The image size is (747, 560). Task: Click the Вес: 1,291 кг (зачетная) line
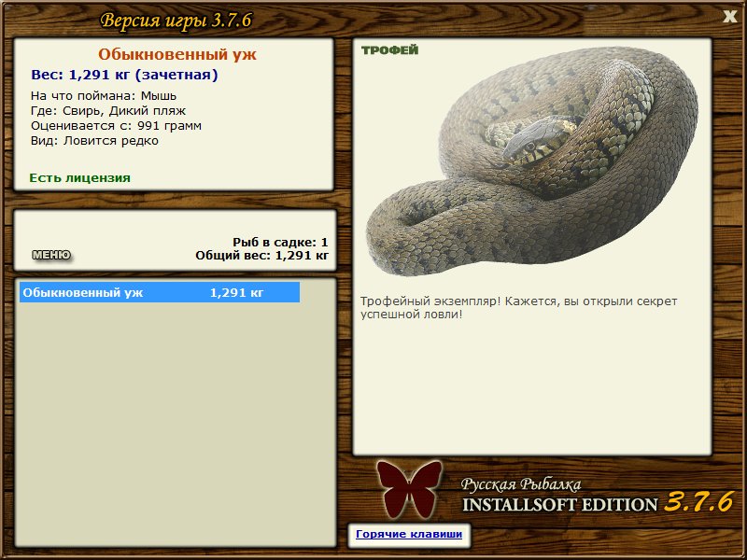tap(124, 75)
